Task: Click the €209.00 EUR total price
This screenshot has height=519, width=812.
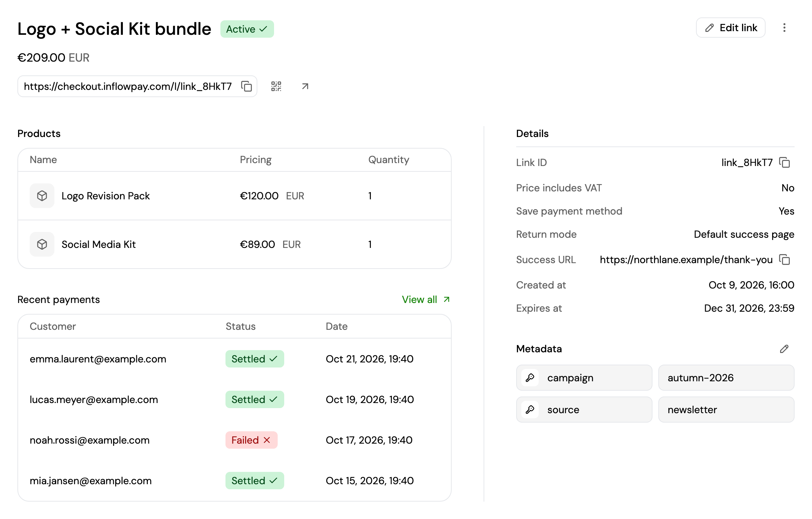Action: [53, 57]
